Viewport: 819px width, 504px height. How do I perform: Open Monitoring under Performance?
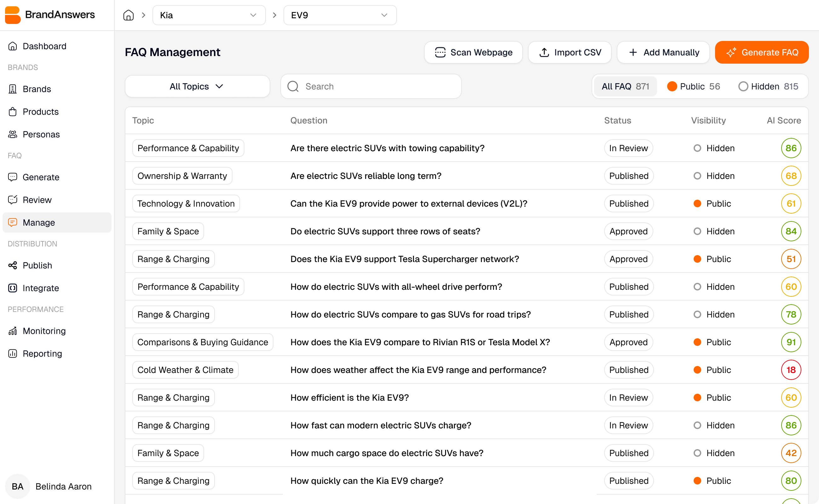click(x=44, y=331)
